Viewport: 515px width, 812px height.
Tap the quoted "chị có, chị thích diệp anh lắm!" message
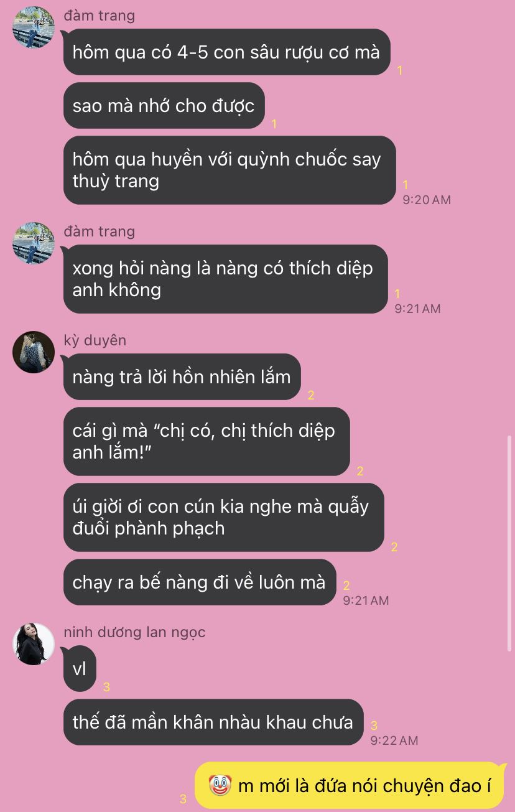(x=206, y=441)
